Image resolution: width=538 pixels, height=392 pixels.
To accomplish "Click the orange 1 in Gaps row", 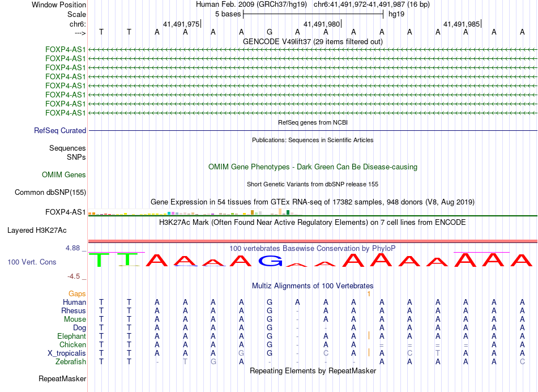I will (x=369, y=294).
